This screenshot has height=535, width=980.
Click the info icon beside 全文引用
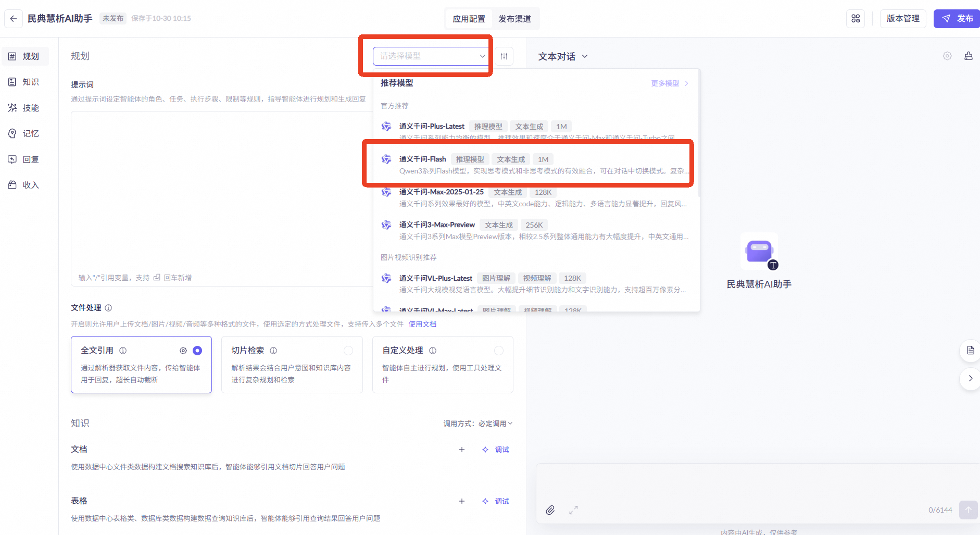click(x=123, y=351)
